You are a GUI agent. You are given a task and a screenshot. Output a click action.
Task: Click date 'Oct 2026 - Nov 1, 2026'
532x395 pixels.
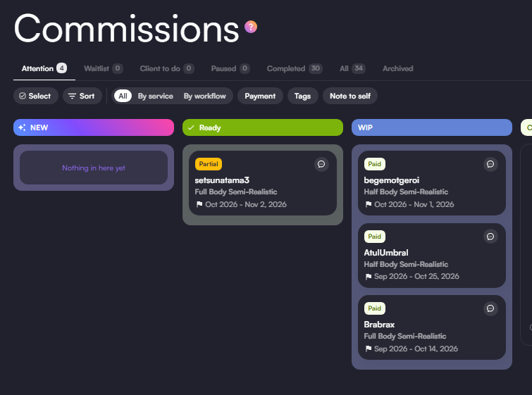pos(414,204)
